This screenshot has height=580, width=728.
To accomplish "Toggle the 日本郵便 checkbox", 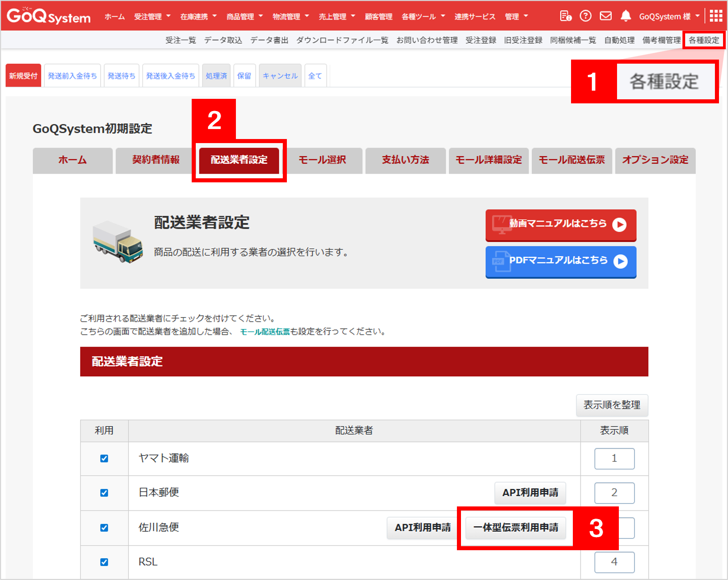I will (x=104, y=493).
